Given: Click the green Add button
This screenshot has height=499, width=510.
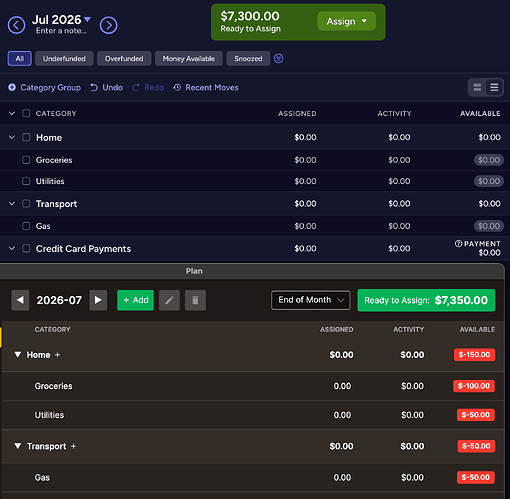Looking at the screenshot, I should coord(135,300).
